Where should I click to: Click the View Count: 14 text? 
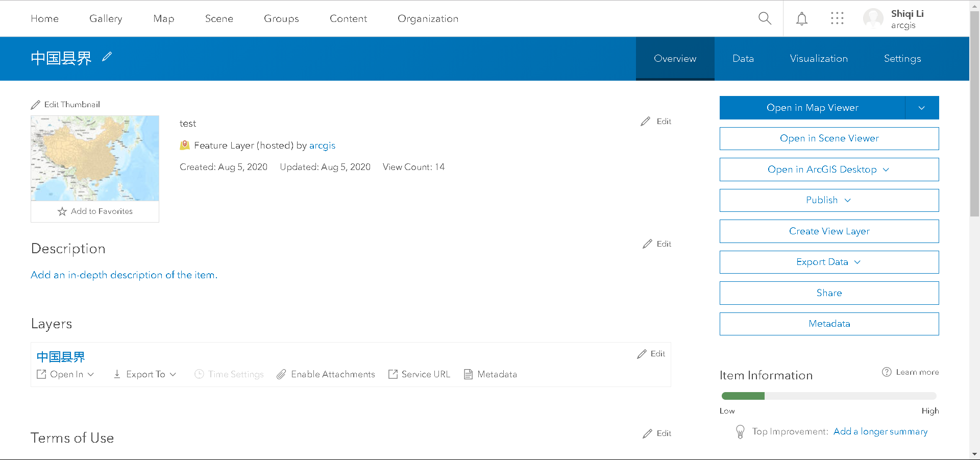(414, 167)
